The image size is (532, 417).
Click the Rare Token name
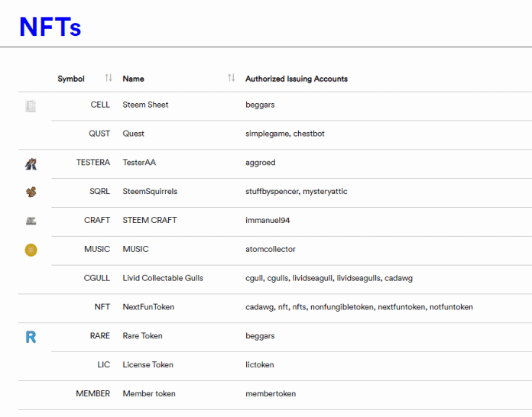click(142, 335)
